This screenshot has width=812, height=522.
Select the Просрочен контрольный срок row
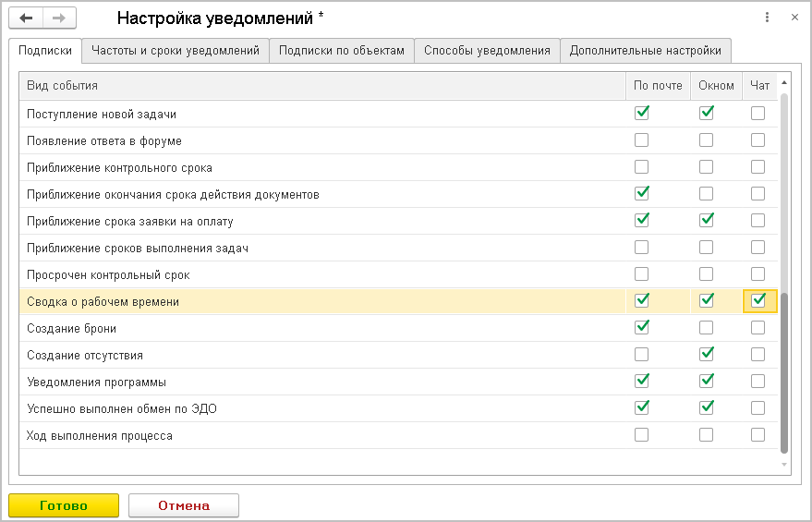pos(277,274)
